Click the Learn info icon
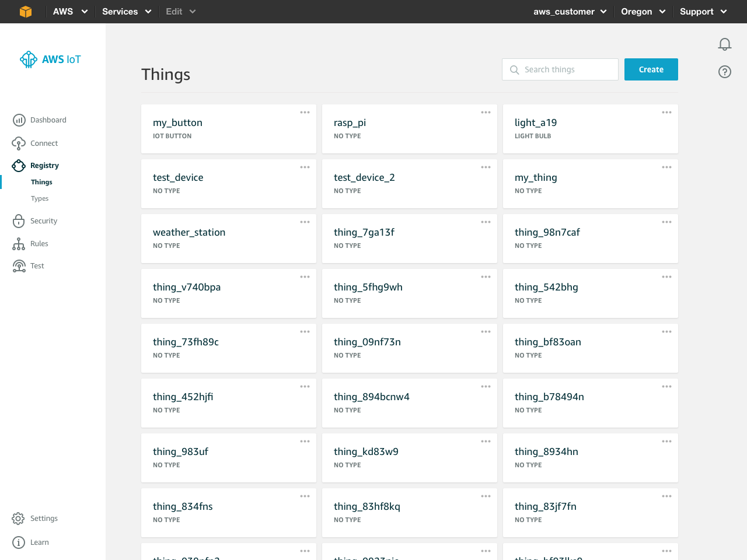Viewport: 747px width, 560px height. (19, 542)
